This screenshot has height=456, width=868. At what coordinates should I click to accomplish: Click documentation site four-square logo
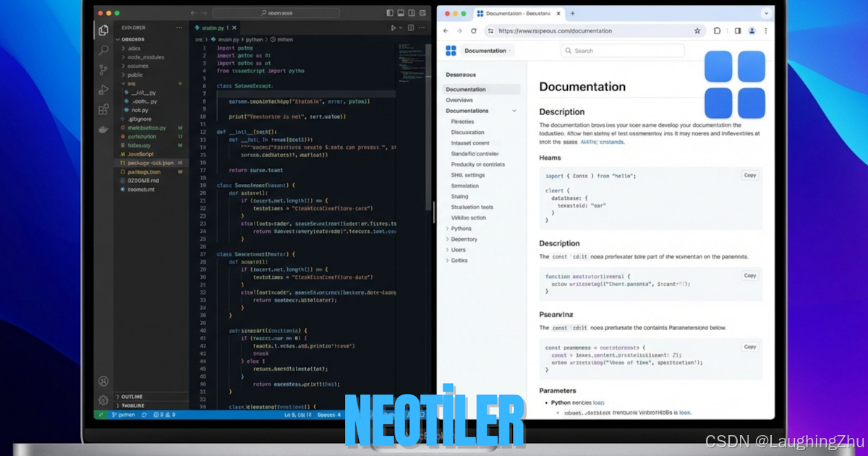click(451, 51)
